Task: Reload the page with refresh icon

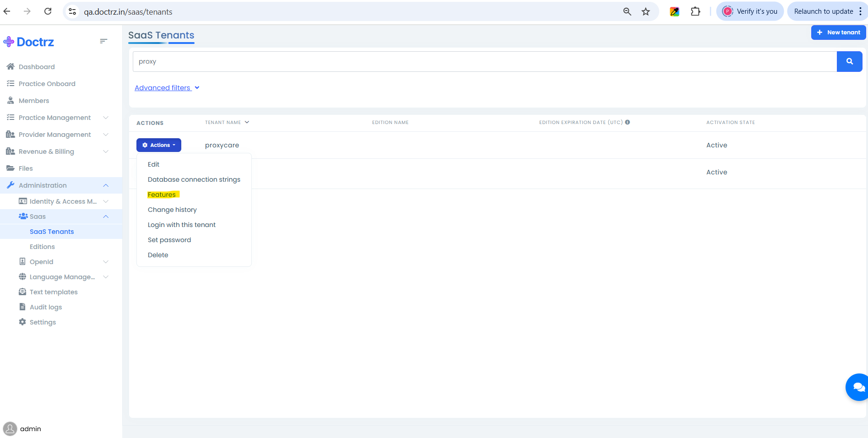Action: point(48,11)
